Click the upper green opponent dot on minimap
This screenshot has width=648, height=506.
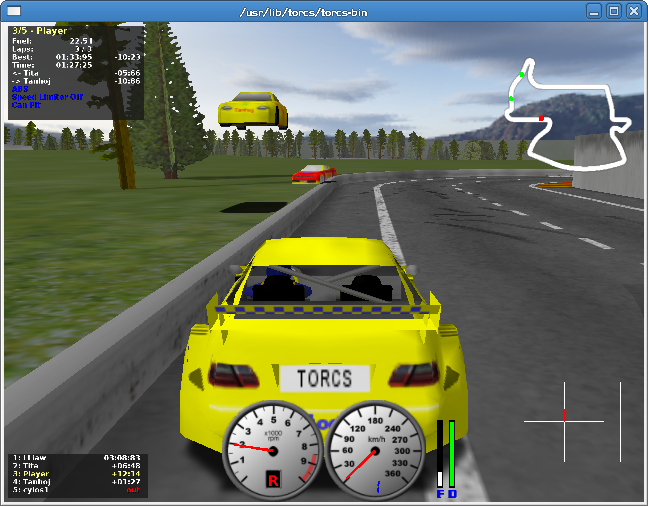tap(522, 74)
